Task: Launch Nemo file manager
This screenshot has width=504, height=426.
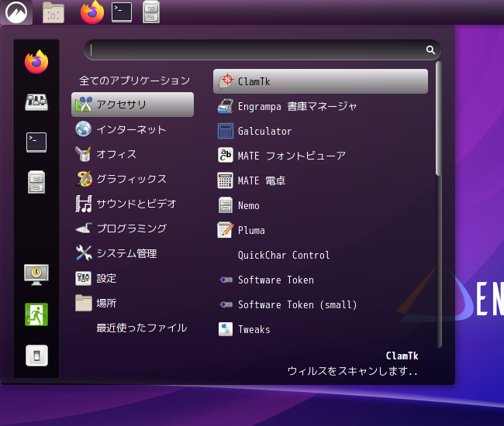Action: (320, 205)
